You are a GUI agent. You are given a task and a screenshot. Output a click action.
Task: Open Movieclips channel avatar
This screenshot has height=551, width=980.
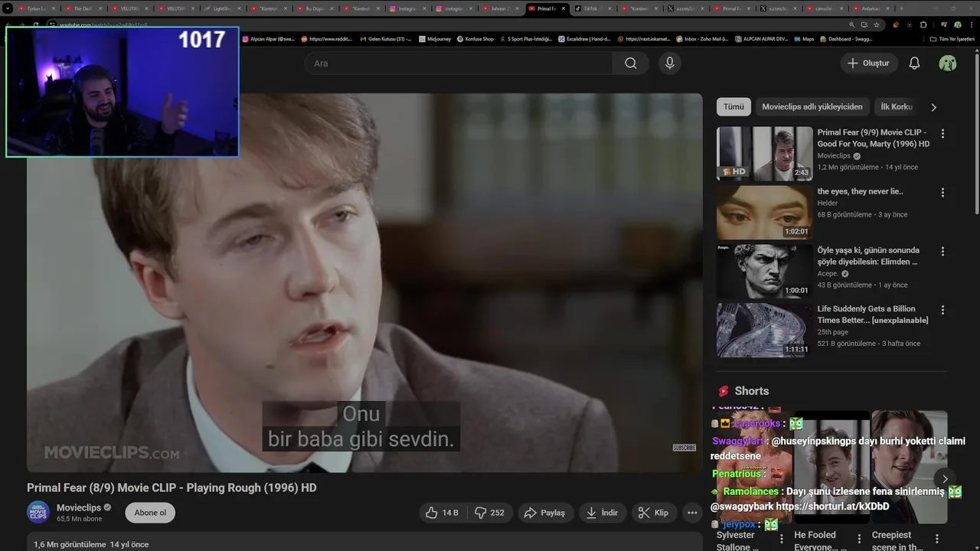click(38, 513)
